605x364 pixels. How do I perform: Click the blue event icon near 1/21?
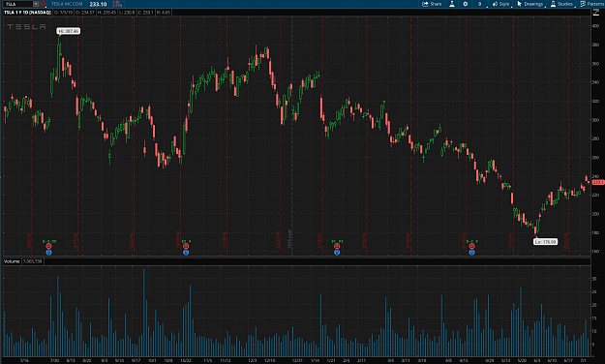[337, 253]
